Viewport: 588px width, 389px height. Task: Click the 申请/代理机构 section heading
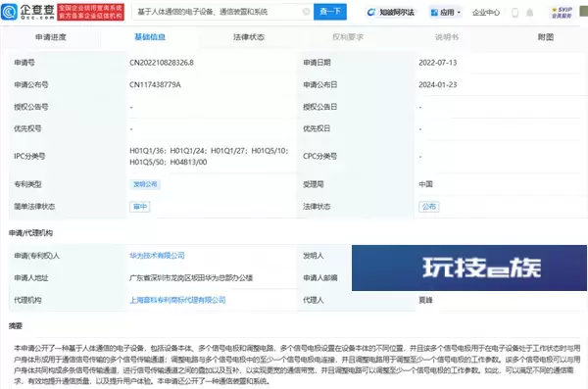(30, 233)
